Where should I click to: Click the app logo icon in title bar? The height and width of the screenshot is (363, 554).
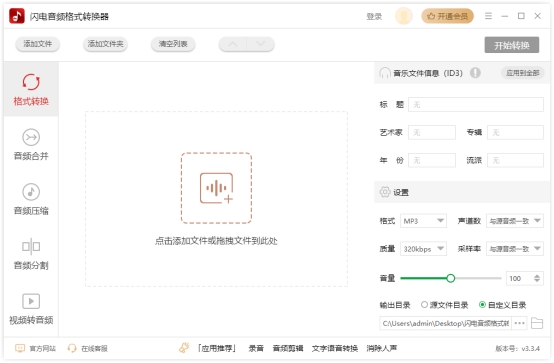[x=17, y=16]
